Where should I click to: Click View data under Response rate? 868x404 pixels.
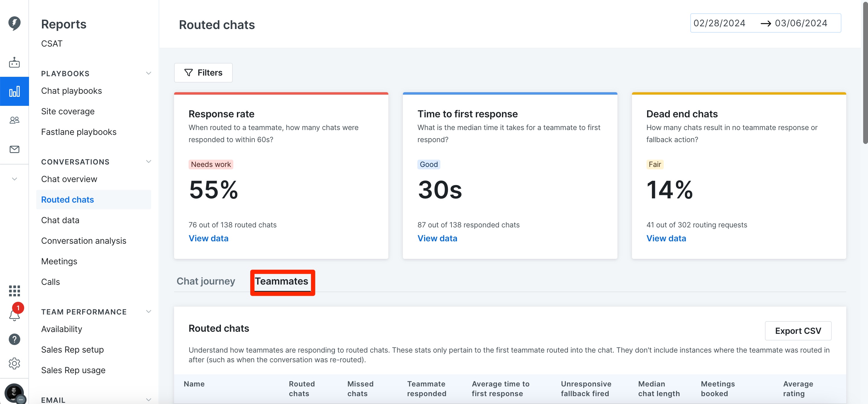[x=208, y=238]
